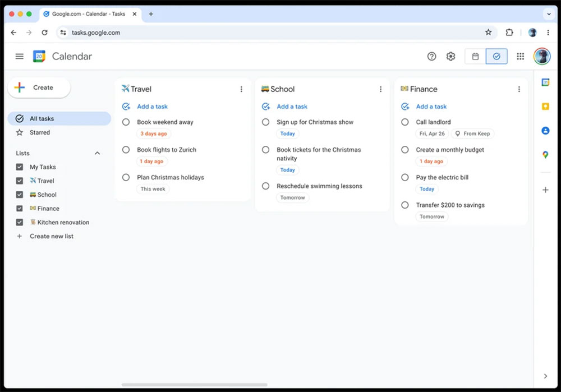Get add-ons plus icon in side panel

(545, 190)
